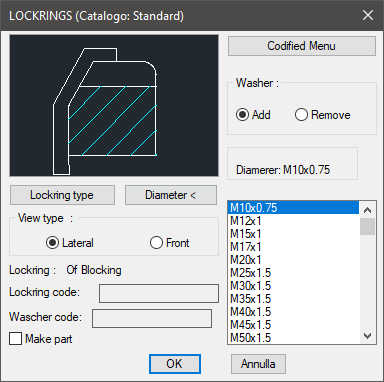
Task: Cancel with the Annulla button
Action: pos(258,364)
